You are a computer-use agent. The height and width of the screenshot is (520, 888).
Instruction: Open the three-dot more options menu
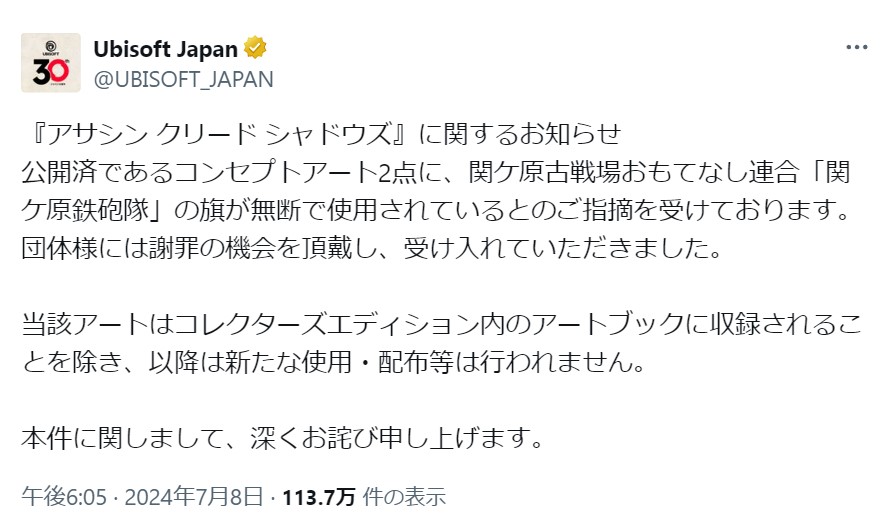tap(856, 48)
